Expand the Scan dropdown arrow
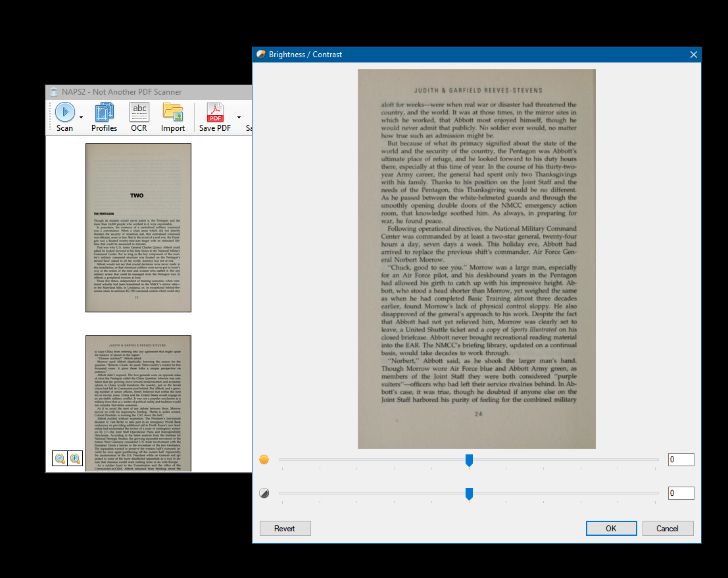This screenshot has width=728, height=578. click(x=82, y=118)
